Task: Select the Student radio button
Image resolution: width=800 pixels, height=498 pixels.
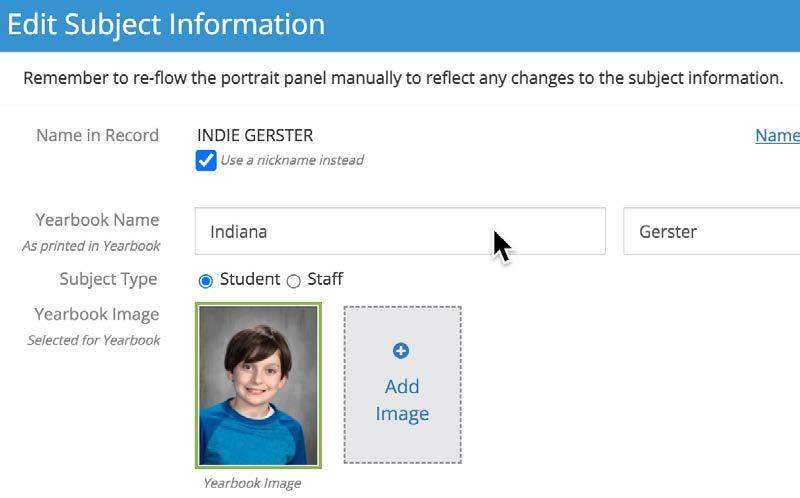Action: 206,281
